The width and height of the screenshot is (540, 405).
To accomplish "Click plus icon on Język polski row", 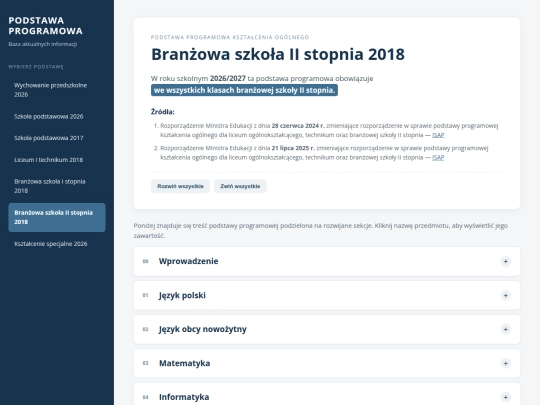I will coord(505,295).
